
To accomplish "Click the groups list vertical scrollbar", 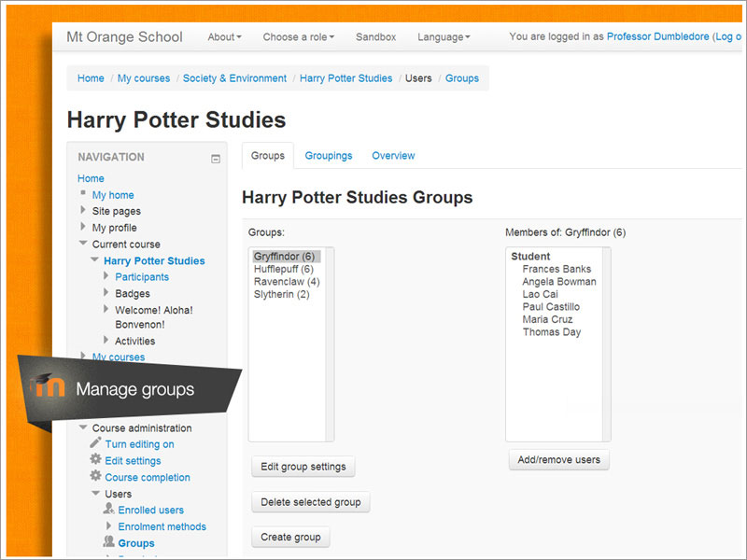I will pyautogui.click(x=330, y=344).
